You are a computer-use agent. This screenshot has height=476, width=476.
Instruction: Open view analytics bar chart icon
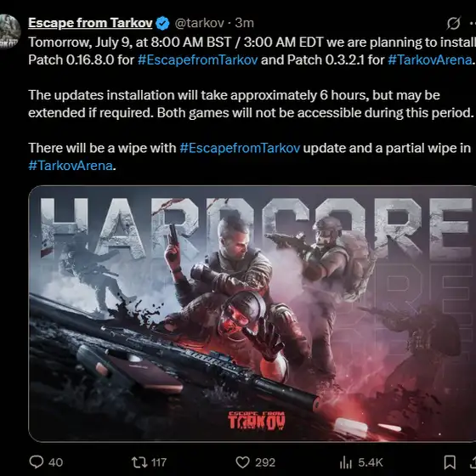click(x=346, y=462)
